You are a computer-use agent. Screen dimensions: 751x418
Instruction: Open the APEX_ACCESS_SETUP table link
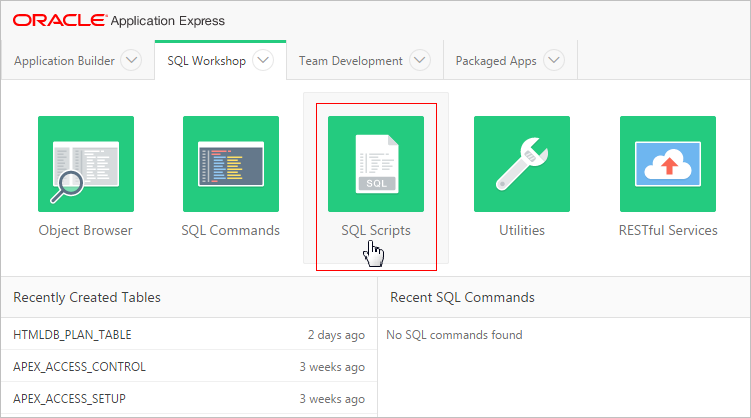point(69,399)
